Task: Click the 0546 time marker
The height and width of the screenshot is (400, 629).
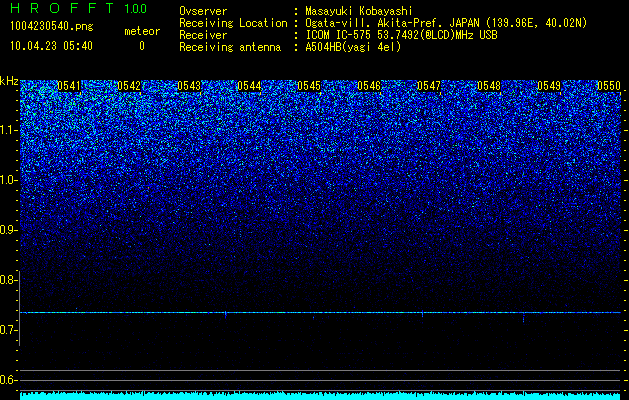Action: (369, 86)
